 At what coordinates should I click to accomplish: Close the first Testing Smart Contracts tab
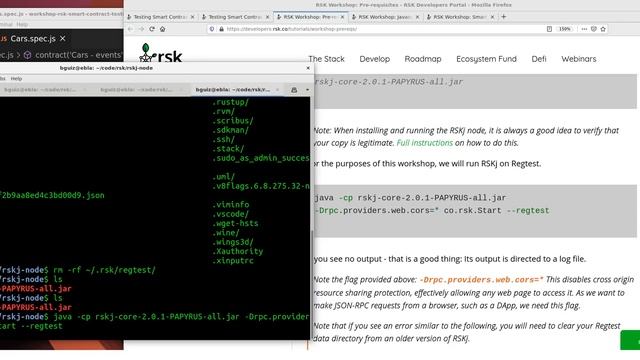(193, 17)
